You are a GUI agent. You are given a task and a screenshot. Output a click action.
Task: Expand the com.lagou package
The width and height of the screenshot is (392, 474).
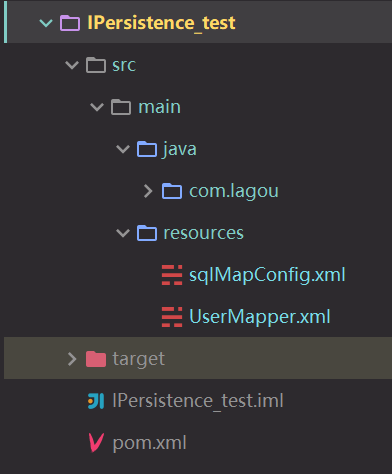pos(148,191)
